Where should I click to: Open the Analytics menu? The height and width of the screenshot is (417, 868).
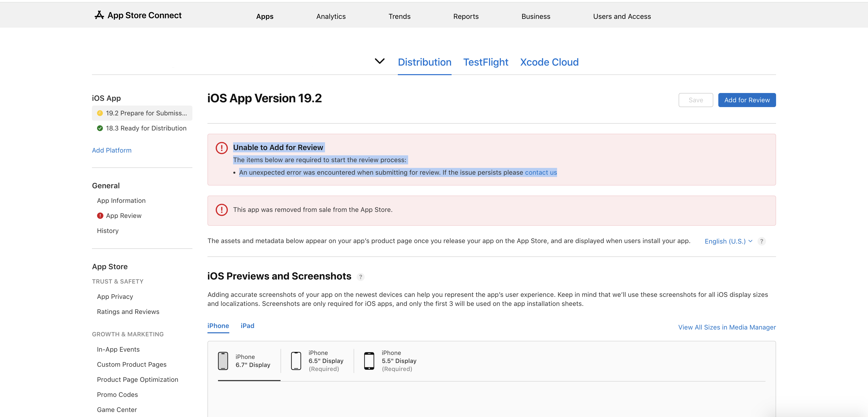(x=331, y=17)
